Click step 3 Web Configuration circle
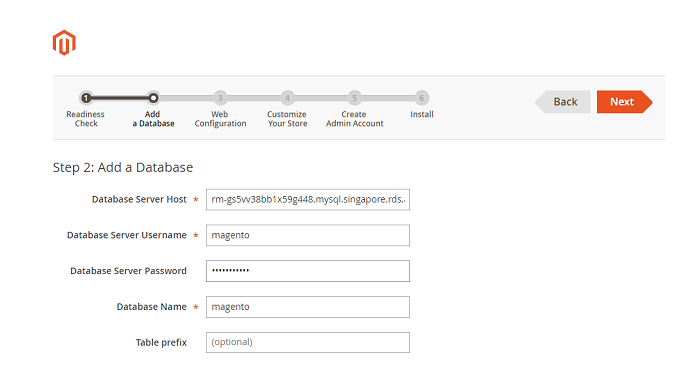 (x=220, y=98)
